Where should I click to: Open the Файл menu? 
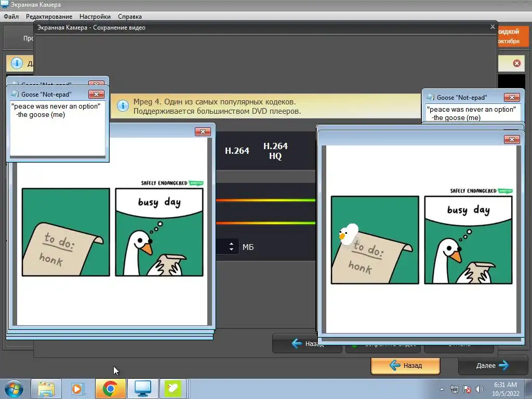point(11,16)
